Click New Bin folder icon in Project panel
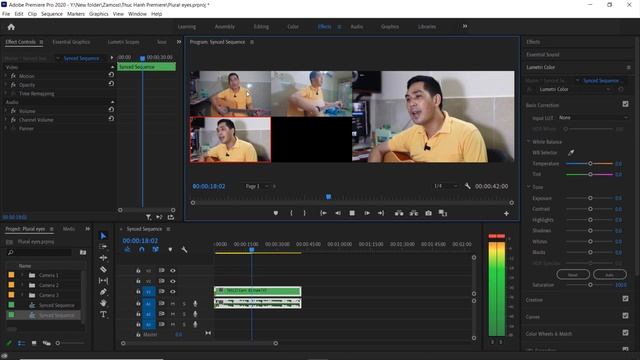 (83, 253)
